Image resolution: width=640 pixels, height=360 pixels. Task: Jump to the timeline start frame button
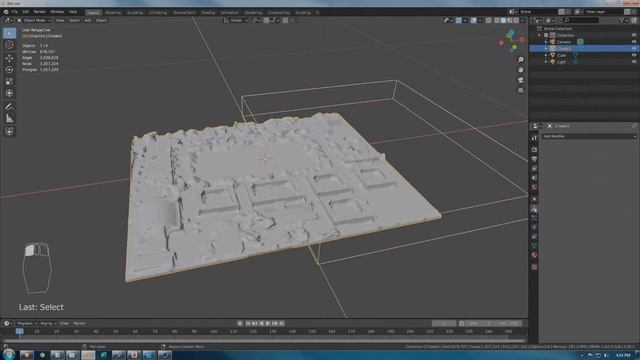pos(248,323)
